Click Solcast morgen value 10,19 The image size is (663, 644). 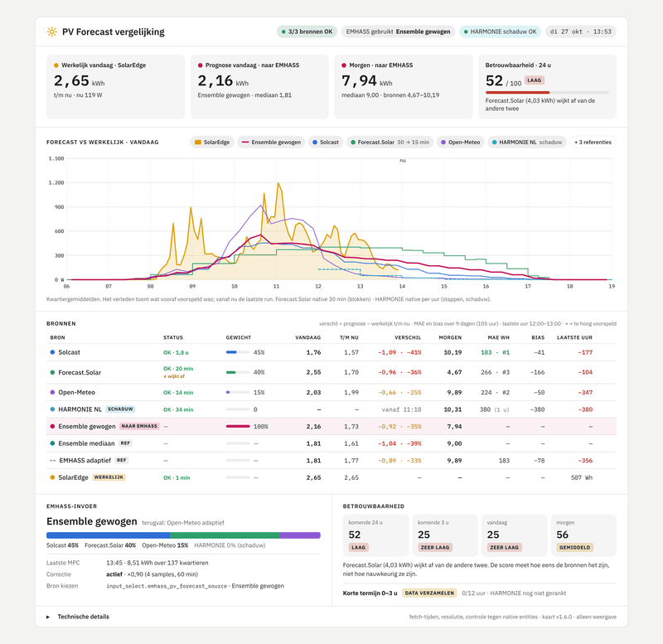coord(452,352)
